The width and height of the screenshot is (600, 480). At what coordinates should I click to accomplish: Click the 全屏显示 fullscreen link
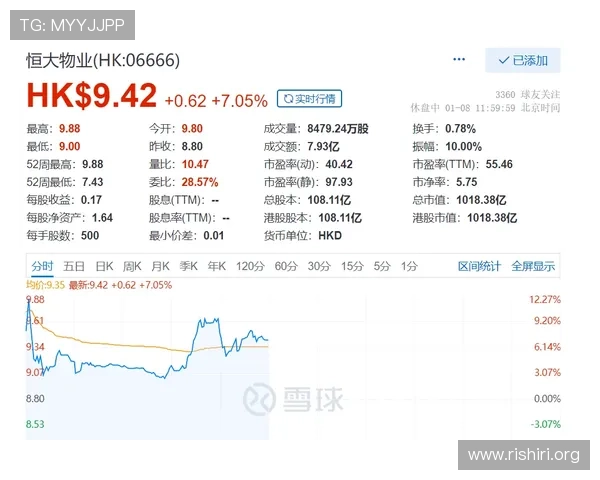[x=533, y=266]
